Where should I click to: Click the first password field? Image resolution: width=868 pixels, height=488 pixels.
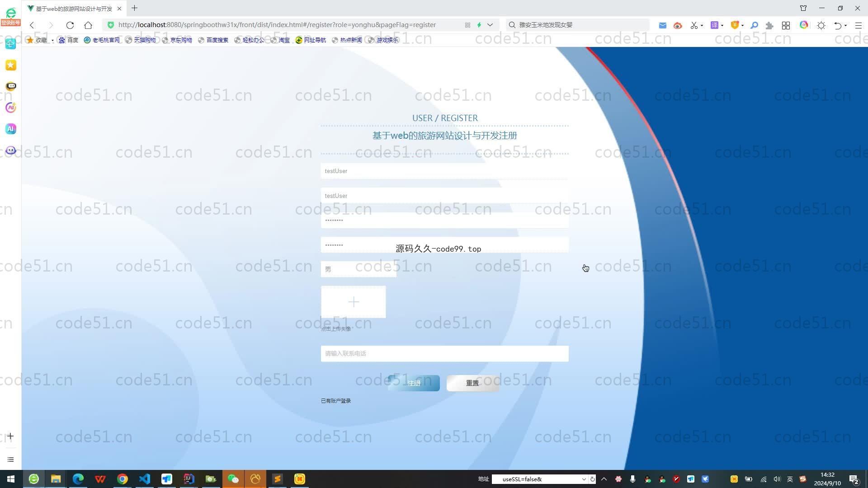[x=444, y=220]
